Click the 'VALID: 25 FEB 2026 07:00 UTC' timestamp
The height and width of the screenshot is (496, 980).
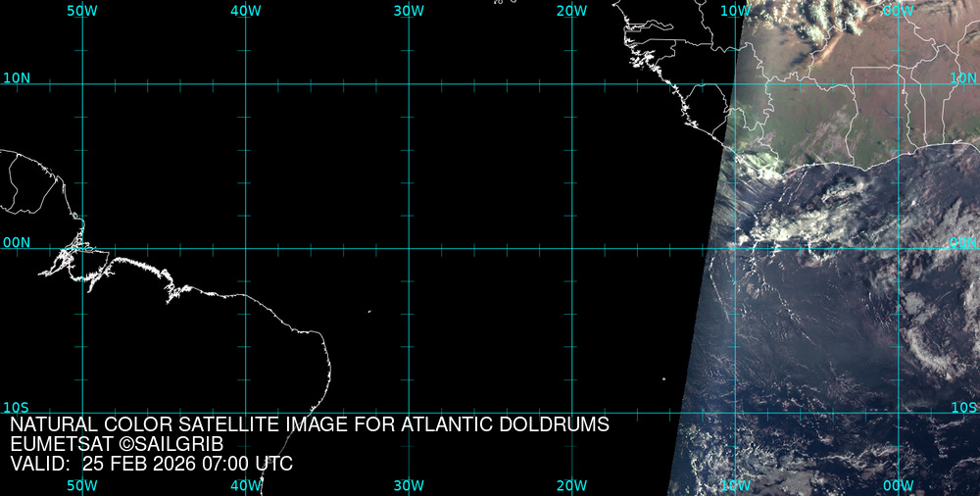[x=151, y=464]
